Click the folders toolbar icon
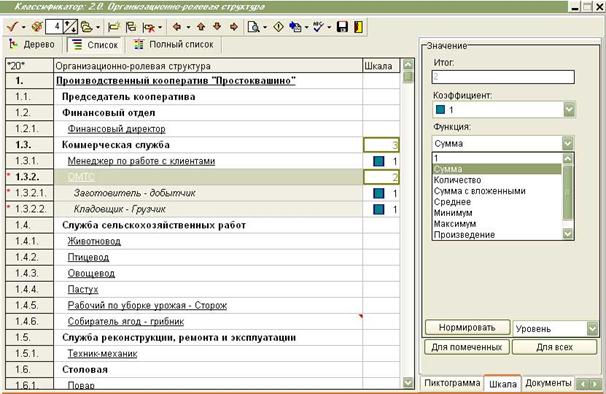The image size is (606, 394). tap(87, 27)
